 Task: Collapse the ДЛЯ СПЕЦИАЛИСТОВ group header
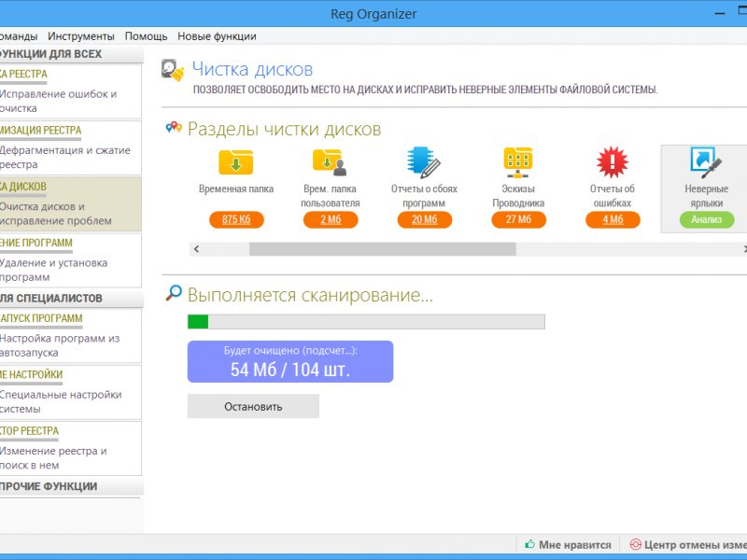(72, 298)
